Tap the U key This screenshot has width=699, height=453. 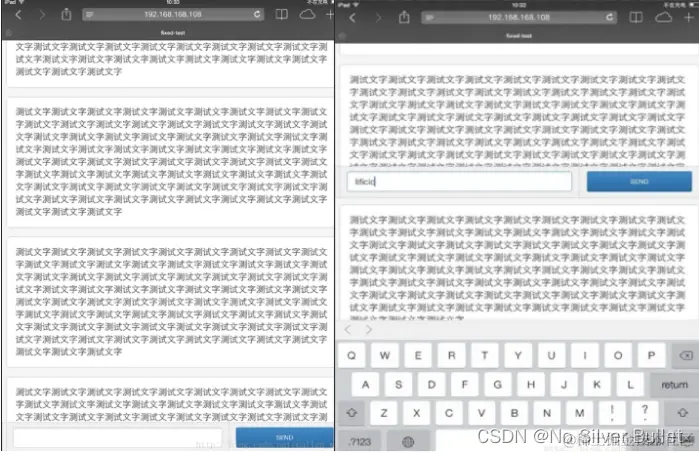551,355
